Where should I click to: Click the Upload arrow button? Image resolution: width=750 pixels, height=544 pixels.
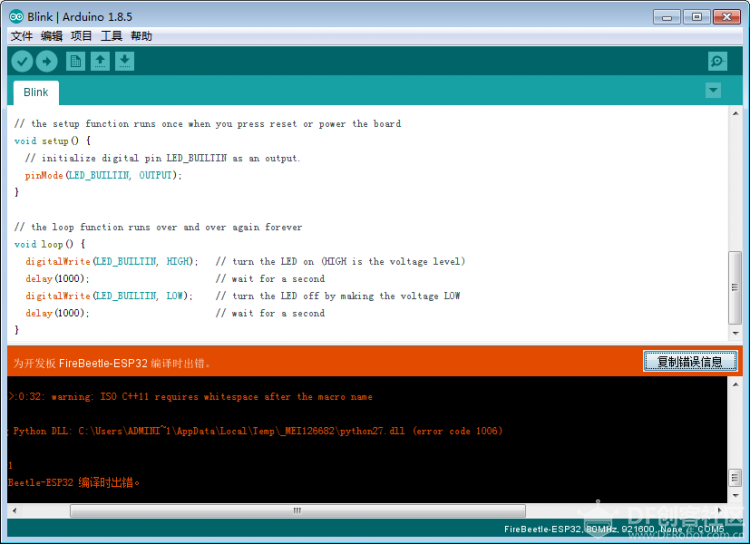[x=46, y=61]
